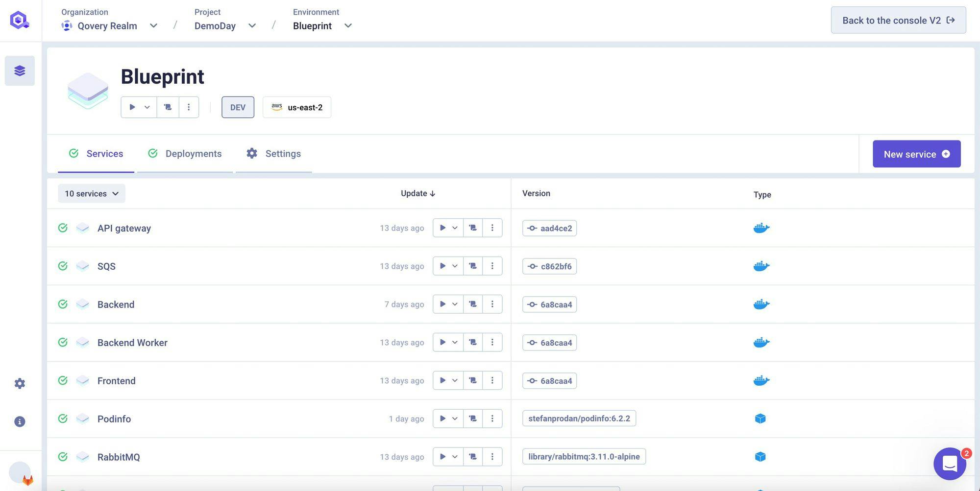Open the commit hash 6a8caa4 on Frontend
The width and height of the screenshot is (980, 491).
coord(549,380)
